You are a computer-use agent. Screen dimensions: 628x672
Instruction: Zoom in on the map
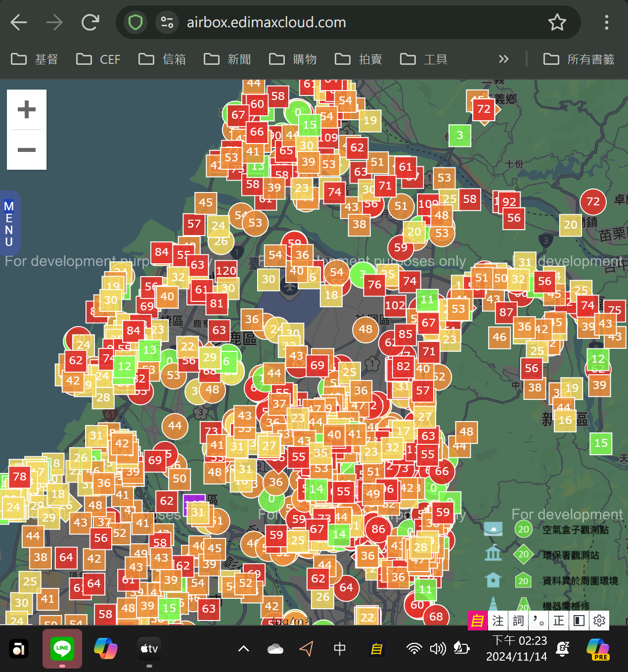pyautogui.click(x=27, y=109)
